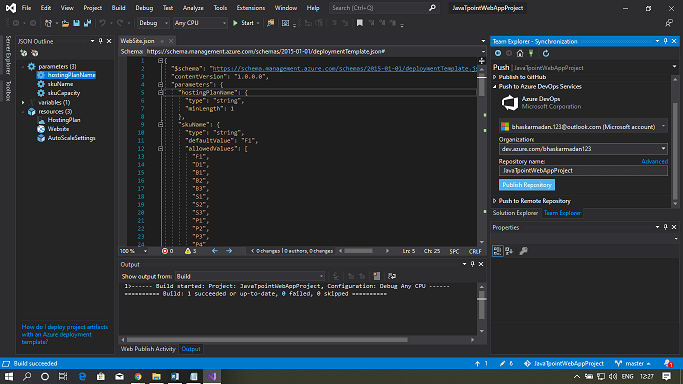The height and width of the screenshot is (384, 683).
Task: Open Chrome from the taskbar
Action: [138, 376]
